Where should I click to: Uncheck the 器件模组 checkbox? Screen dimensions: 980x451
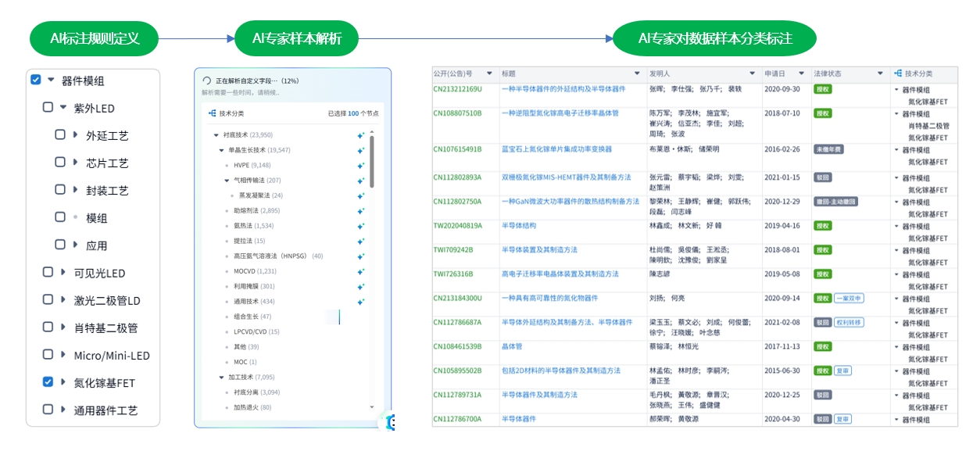coord(35,80)
